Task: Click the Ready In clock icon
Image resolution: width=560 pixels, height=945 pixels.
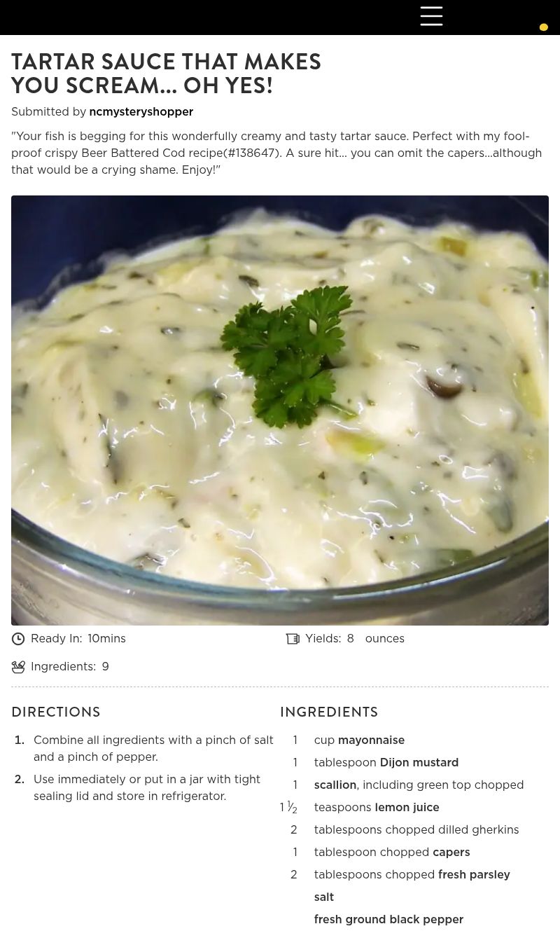Action: coord(18,639)
